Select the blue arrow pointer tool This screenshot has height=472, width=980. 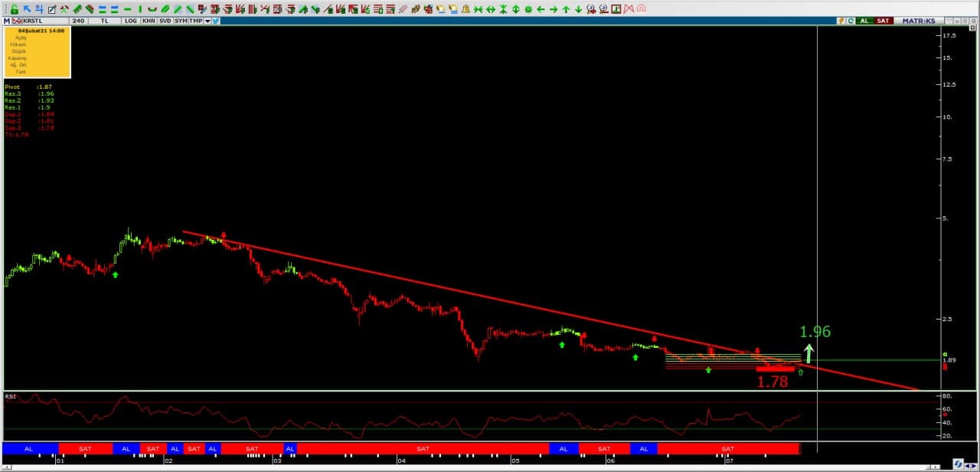click(x=27, y=9)
